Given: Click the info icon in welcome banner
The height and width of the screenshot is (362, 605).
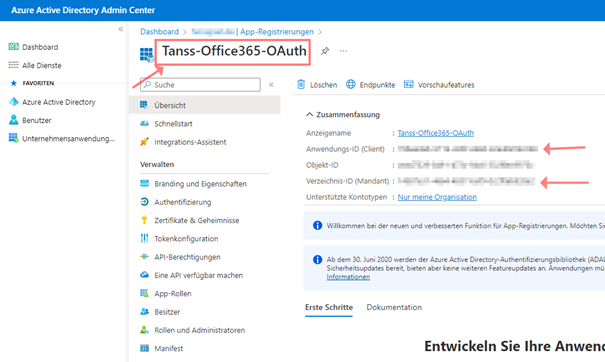Looking at the screenshot, I should pyautogui.click(x=317, y=225).
